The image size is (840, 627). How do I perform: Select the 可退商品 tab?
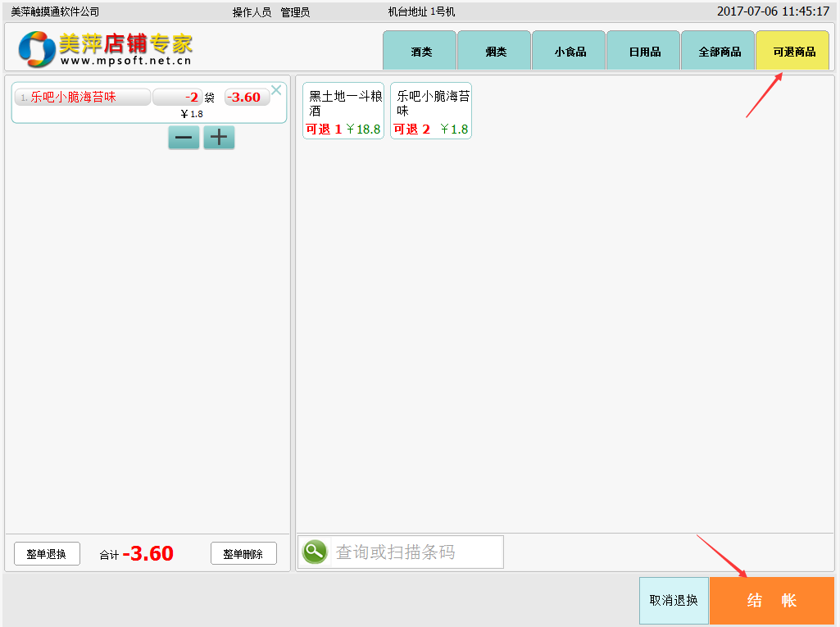pos(792,52)
